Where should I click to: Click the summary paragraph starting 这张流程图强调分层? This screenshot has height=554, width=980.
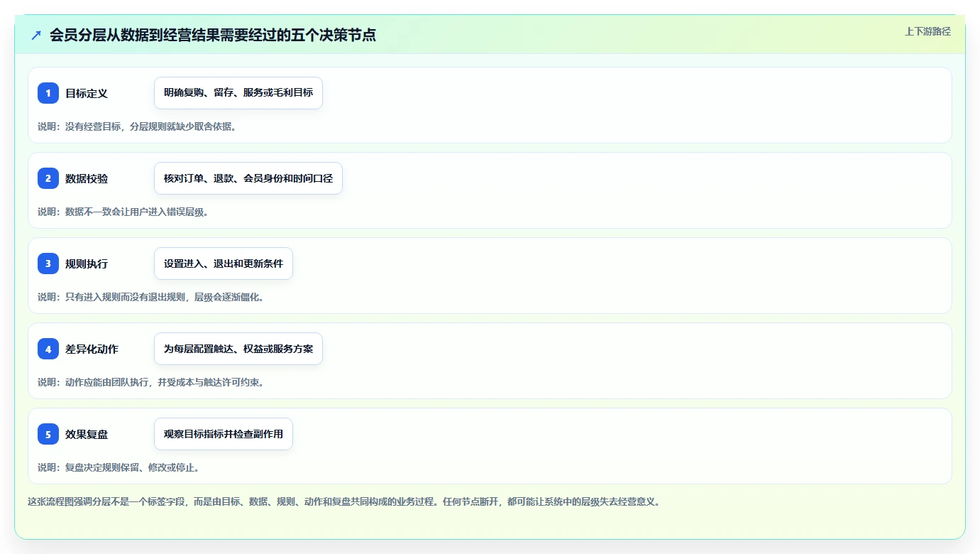tap(345, 501)
